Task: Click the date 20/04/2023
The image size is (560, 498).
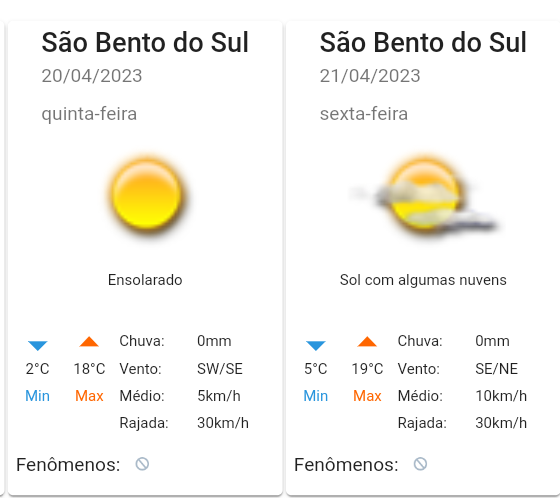Action: click(x=92, y=76)
